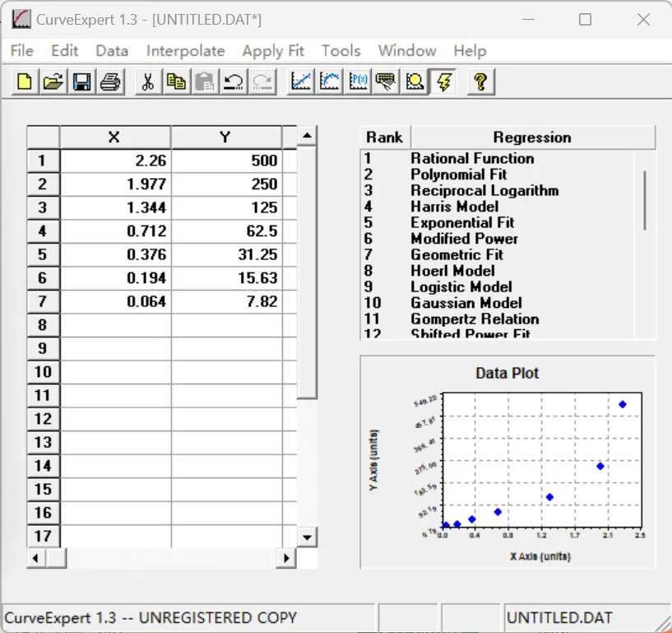Screen dimensions: 672x633
Task: Open a data file via folder icon
Action: click(x=53, y=81)
